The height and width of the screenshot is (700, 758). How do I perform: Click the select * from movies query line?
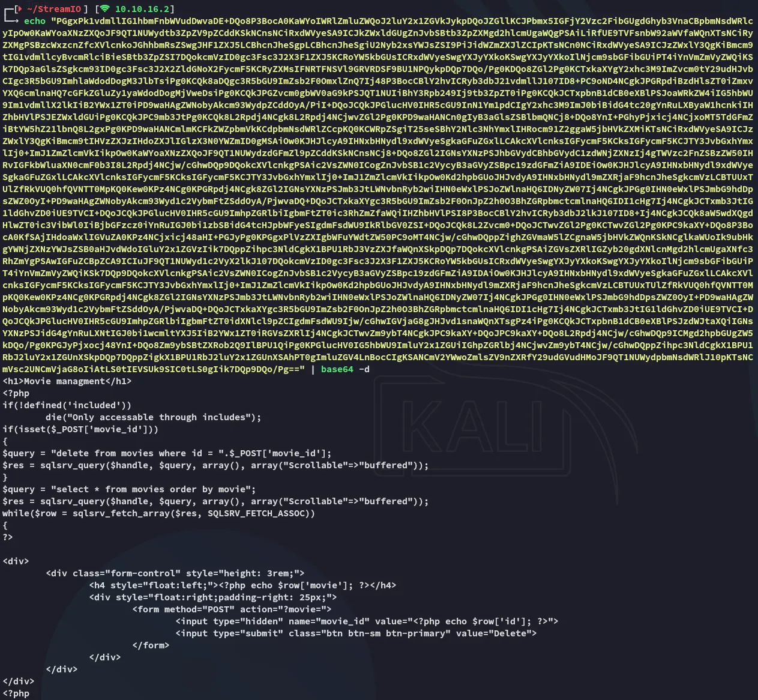click(129, 489)
